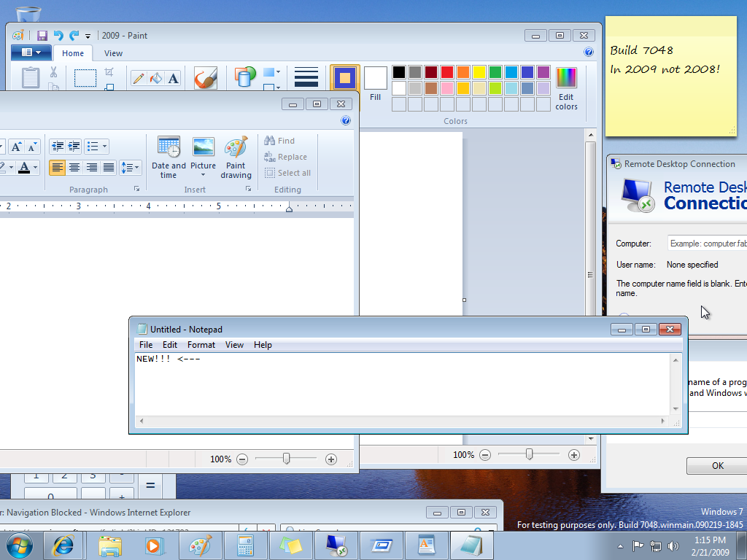
Task: Toggle align text left in WordPad
Action: (57, 168)
